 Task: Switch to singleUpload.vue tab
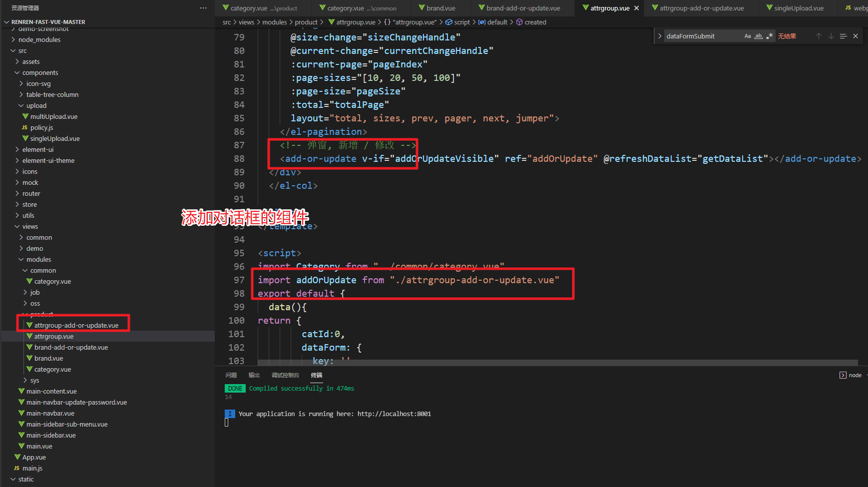point(798,8)
